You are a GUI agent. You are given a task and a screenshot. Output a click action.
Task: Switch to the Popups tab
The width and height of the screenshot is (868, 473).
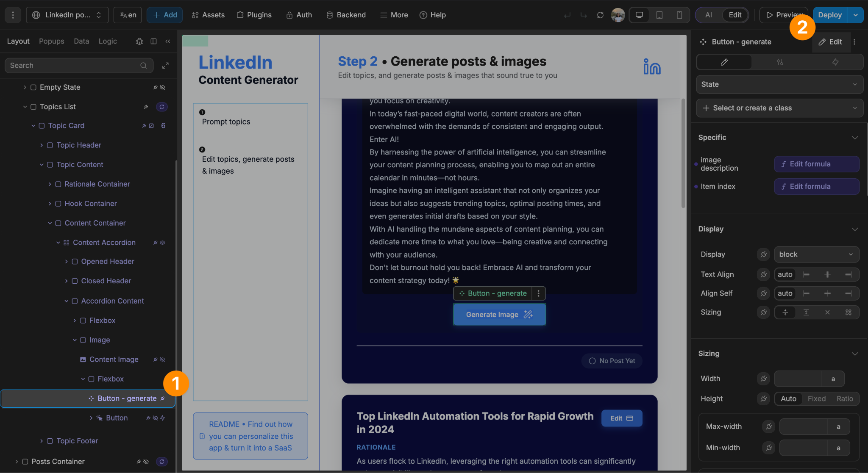(52, 41)
